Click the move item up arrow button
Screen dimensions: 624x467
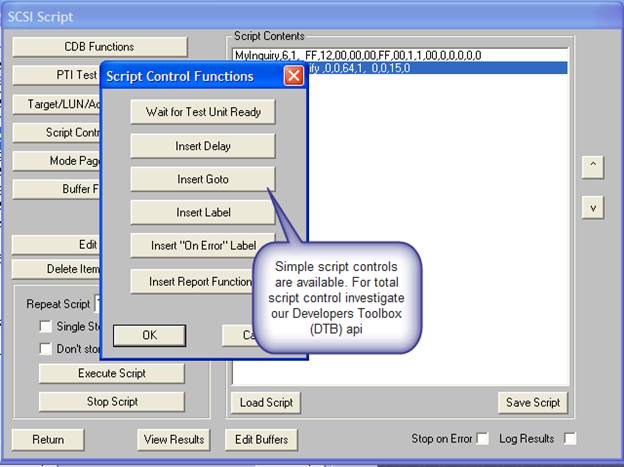pyautogui.click(x=593, y=166)
